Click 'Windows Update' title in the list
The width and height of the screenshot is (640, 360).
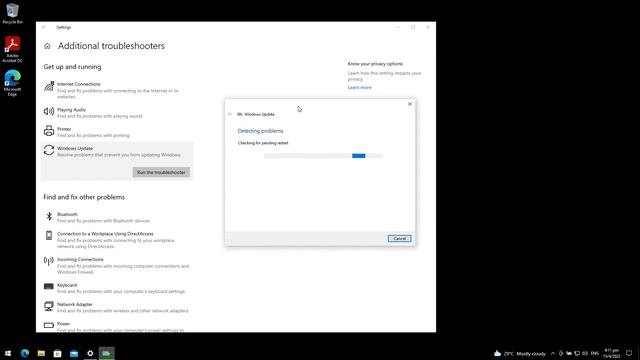tap(75, 149)
